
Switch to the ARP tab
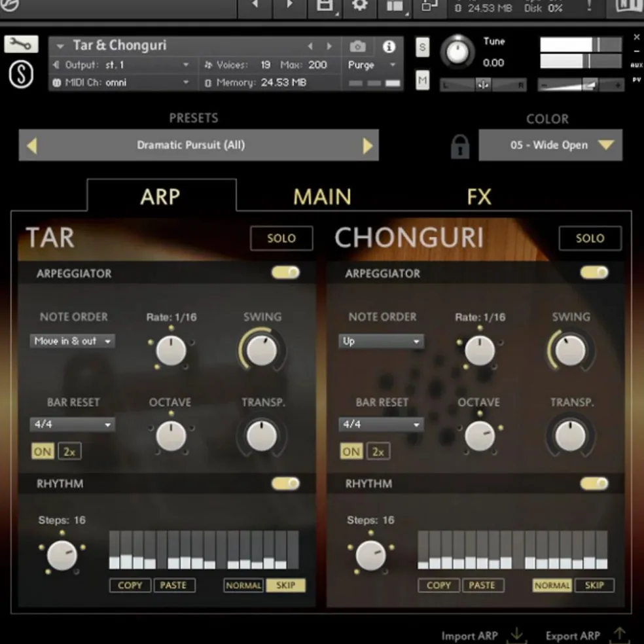click(x=160, y=197)
